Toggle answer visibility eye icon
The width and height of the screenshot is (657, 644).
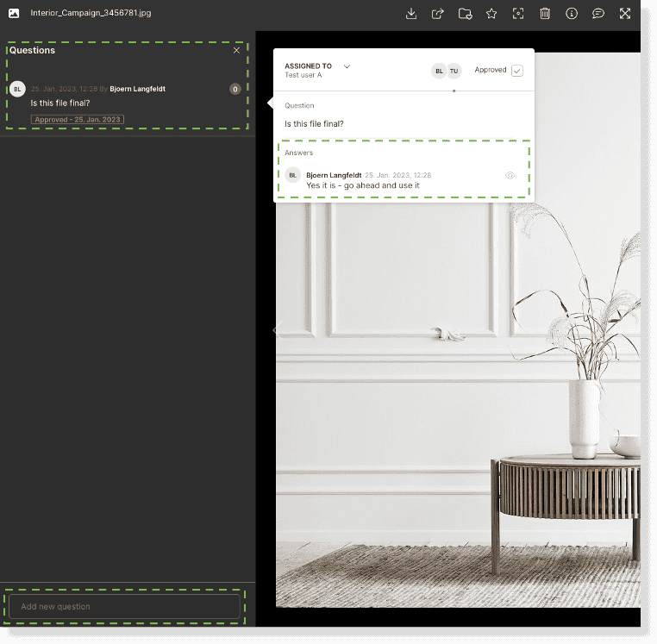pyautogui.click(x=510, y=175)
